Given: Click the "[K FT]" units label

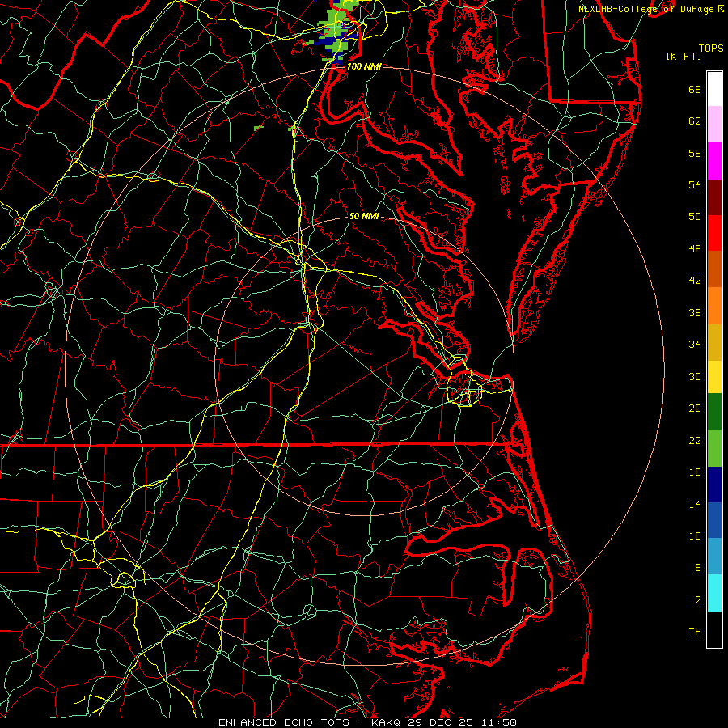Looking at the screenshot, I should click(x=684, y=56).
